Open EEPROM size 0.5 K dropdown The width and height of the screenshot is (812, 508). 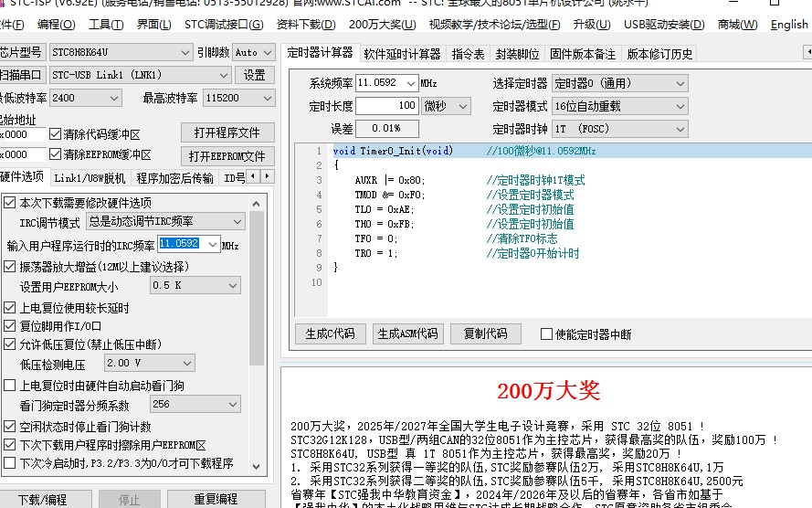pyautogui.click(x=195, y=285)
